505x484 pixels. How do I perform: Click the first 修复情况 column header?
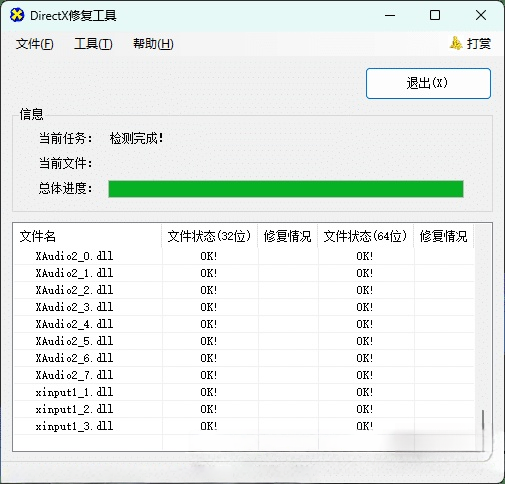click(288, 236)
